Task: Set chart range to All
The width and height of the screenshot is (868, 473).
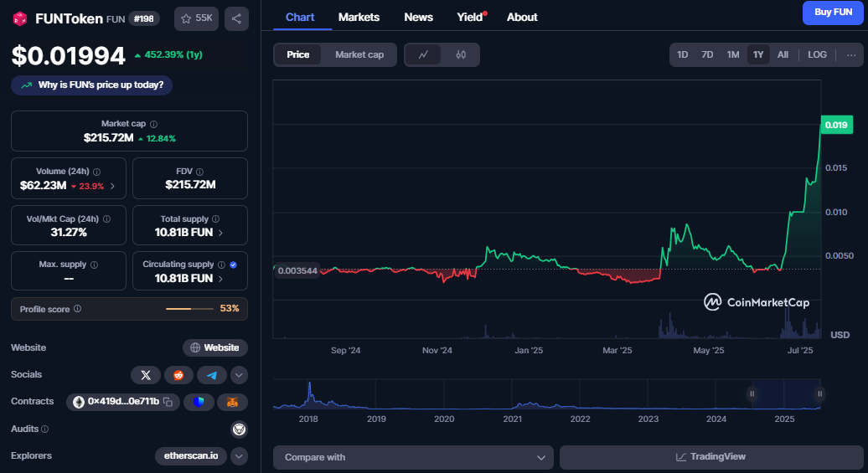Action: click(783, 54)
